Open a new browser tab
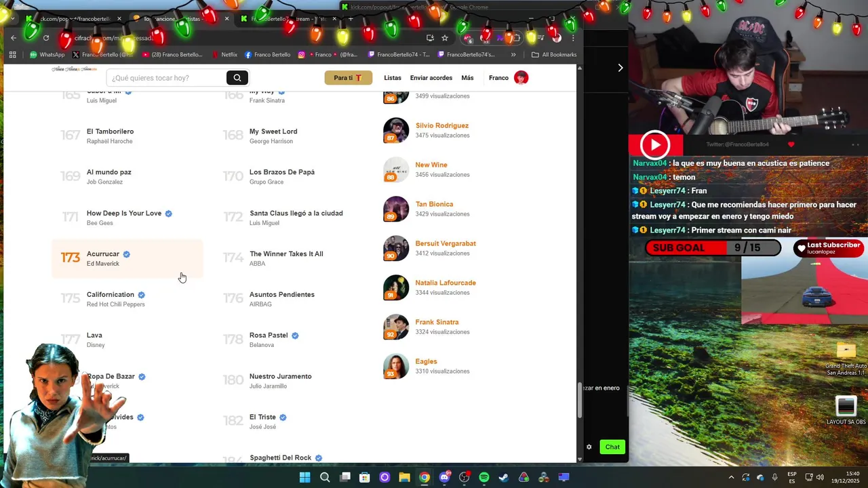This screenshot has height=488, width=868. coord(350,19)
